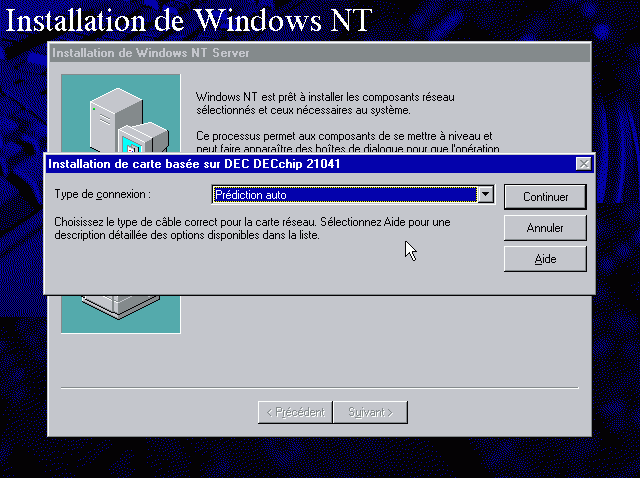Viewport: 640px width, 478px height.
Task: Click the Précédent button in setup wizard
Action: (x=295, y=412)
